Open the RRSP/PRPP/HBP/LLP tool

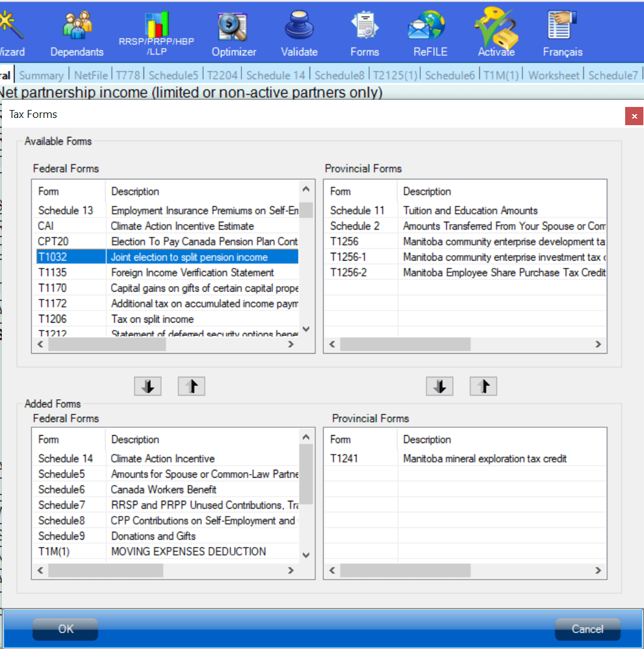pos(157,30)
